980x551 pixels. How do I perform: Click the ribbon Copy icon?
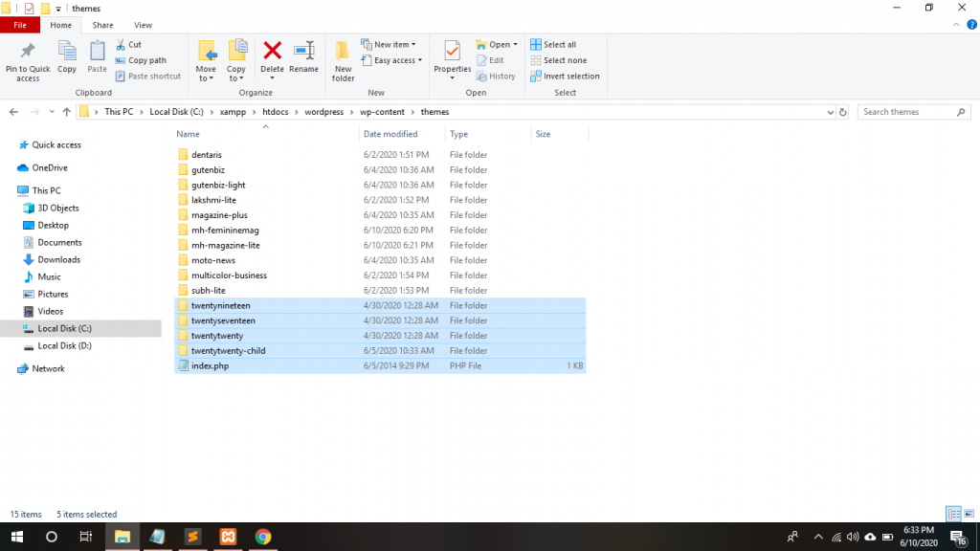(67, 56)
